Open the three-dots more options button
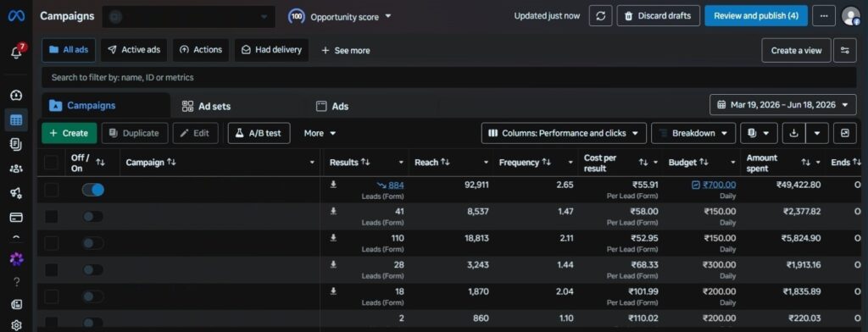Viewport: 868px width, 332px height. 824,16
